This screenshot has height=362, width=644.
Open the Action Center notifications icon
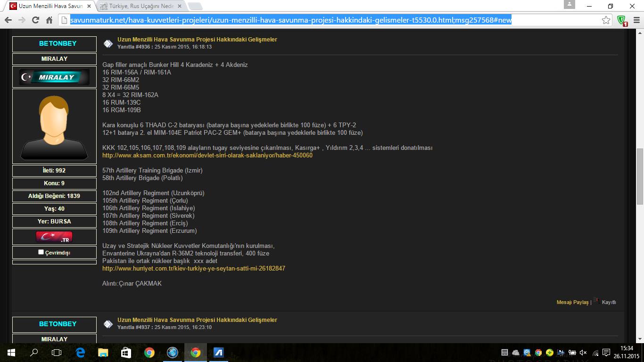(x=606, y=353)
